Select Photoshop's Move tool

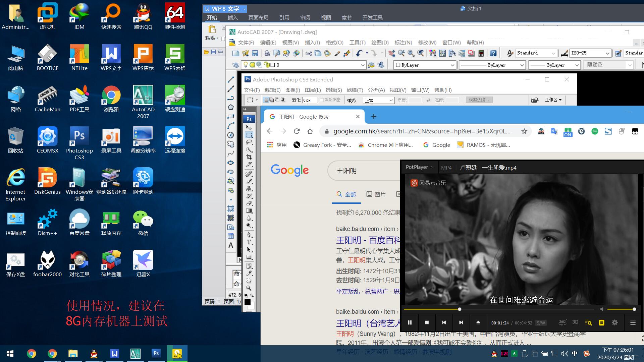click(x=249, y=127)
